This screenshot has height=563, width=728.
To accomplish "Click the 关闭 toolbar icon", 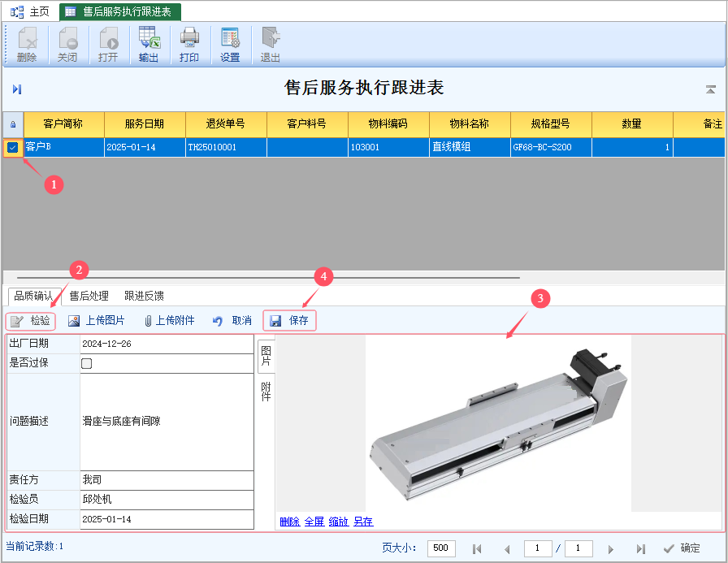I will pyautogui.click(x=67, y=45).
